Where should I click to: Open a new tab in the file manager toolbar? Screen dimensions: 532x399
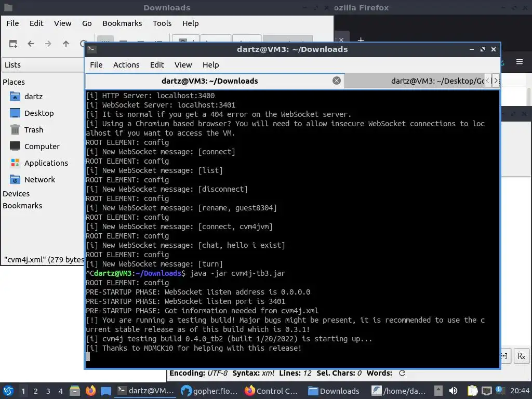pyautogui.click(x=13, y=44)
